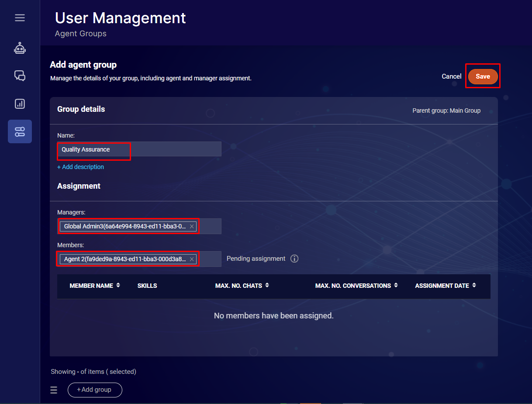Open the bot icon in sidebar
532x404 pixels.
pos(20,48)
